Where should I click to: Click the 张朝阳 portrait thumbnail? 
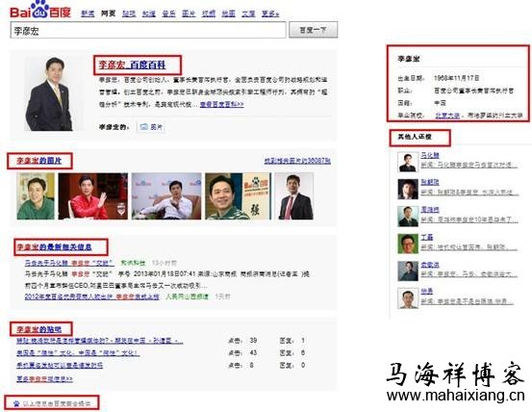[x=408, y=189]
